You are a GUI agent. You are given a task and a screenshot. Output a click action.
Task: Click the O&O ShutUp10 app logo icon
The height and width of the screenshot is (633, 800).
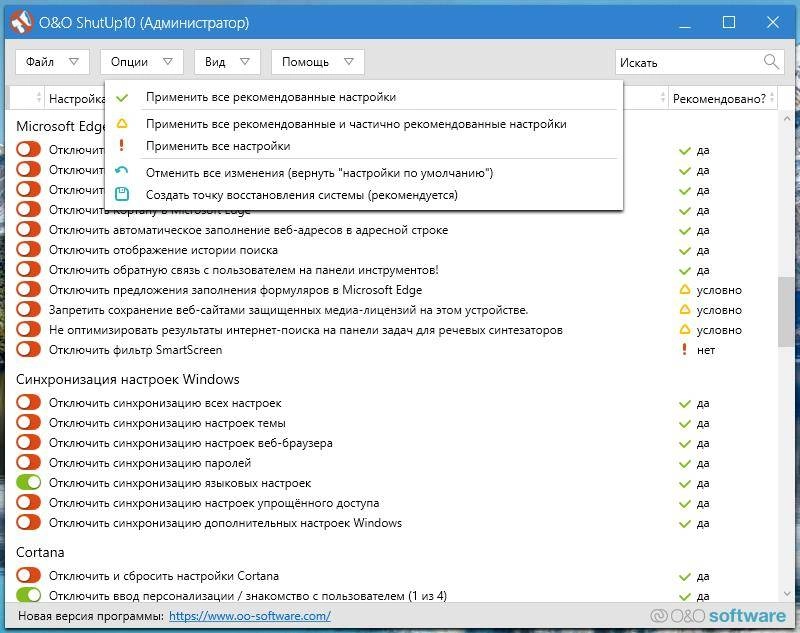[x=21, y=22]
